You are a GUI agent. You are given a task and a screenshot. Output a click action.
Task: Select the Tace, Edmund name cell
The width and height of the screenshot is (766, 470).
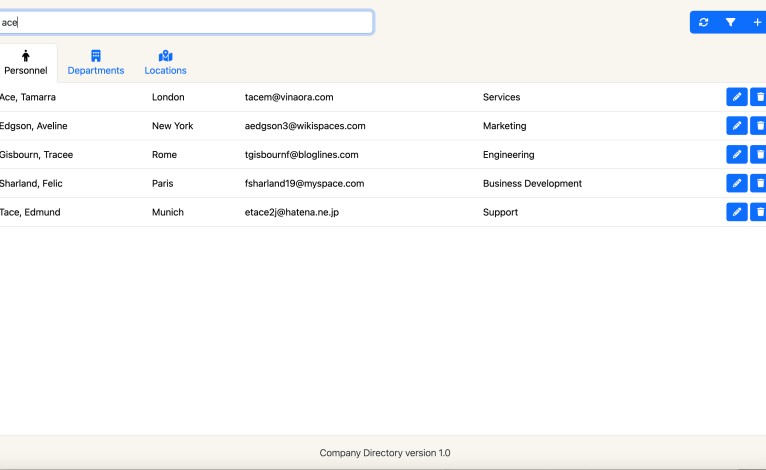tap(31, 212)
